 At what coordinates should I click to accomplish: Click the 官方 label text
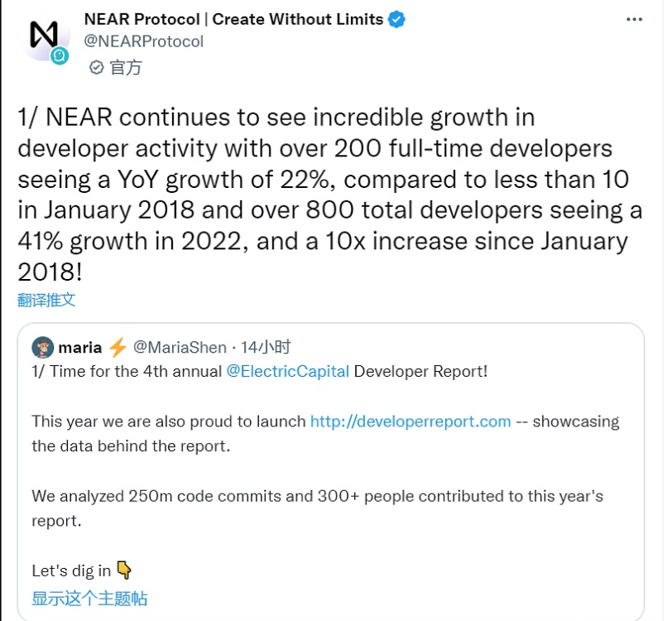point(126,68)
